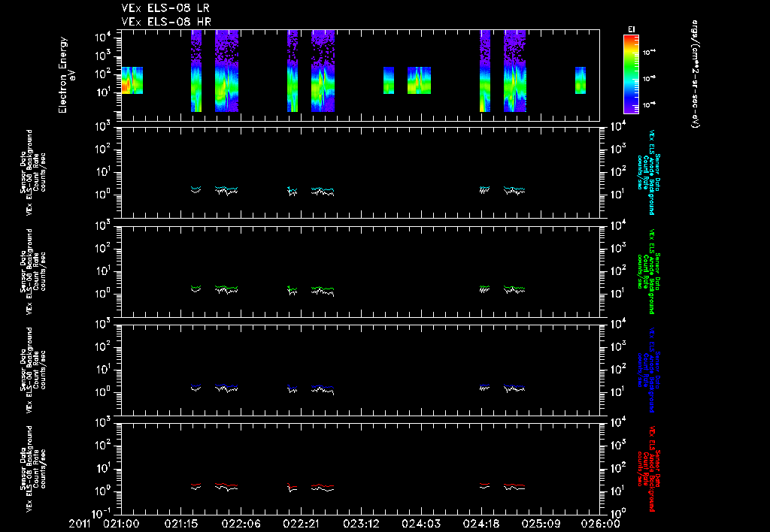770x532 pixels.
Task: Select the "Electron Energy eV" axis label
Action: pyautogui.click(x=66, y=75)
